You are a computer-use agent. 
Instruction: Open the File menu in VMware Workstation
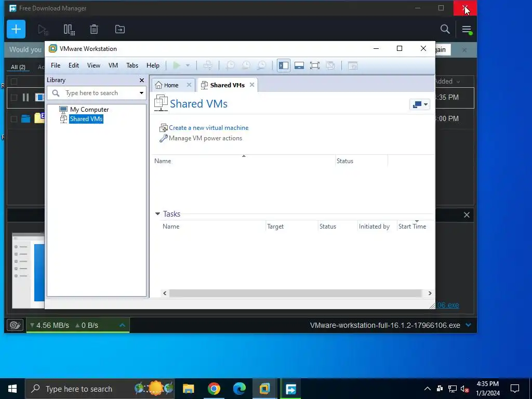click(x=56, y=65)
